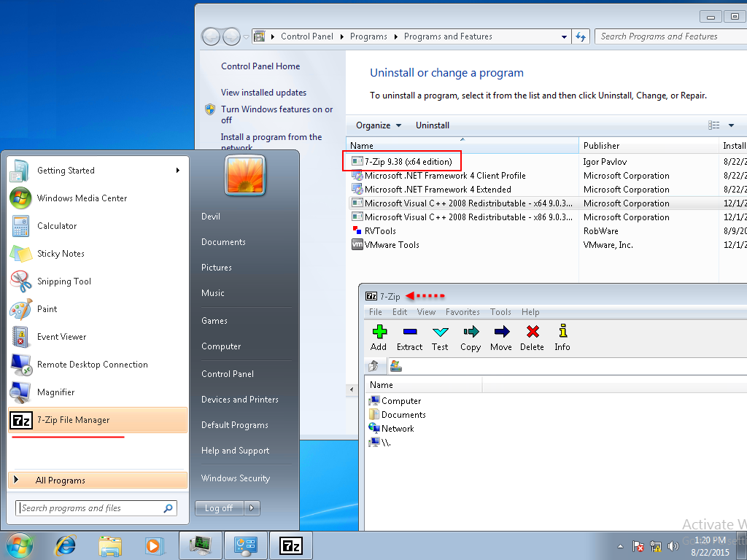747x560 pixels.
Task: Click the Delete icon in 7-Zip
Action: 532,337
